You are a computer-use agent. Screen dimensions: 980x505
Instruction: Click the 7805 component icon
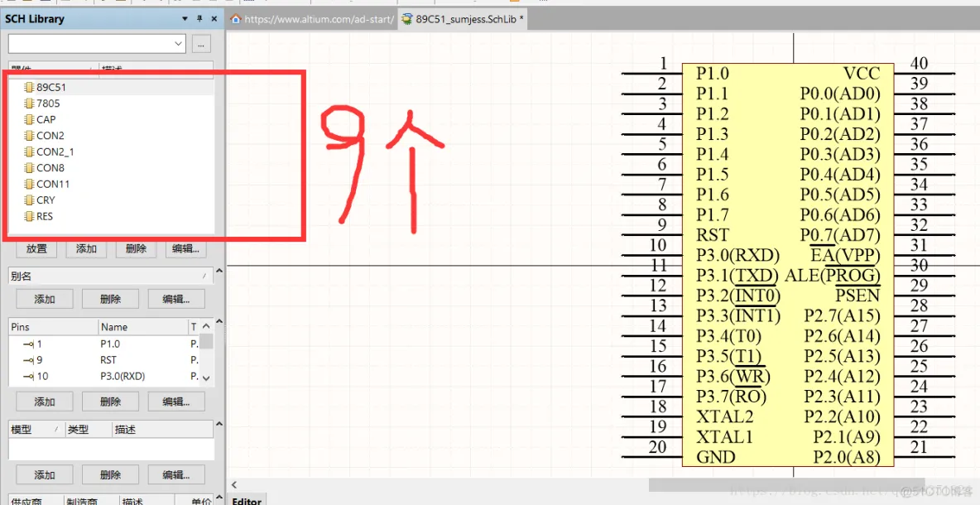[29, 103]
